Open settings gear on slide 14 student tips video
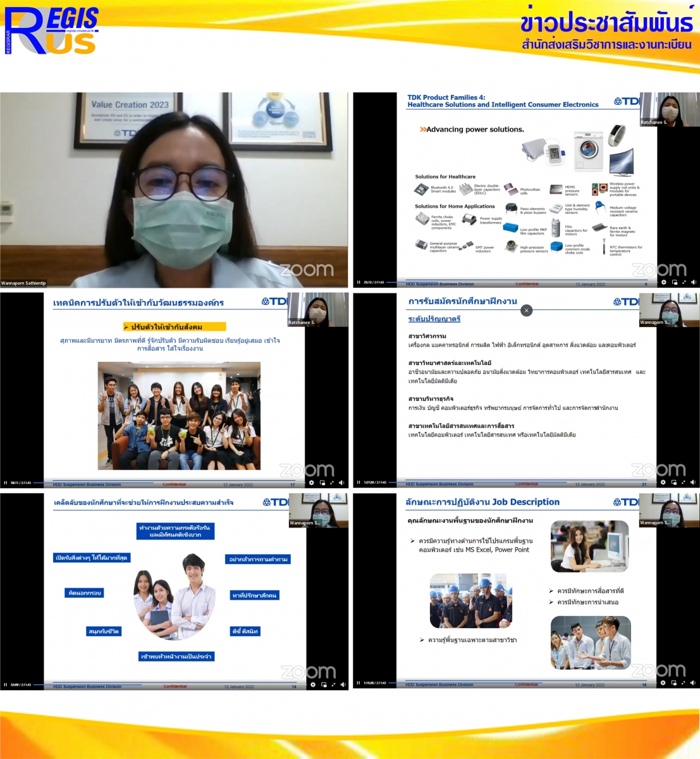700x759 pixels. click(x=312, y=685)
